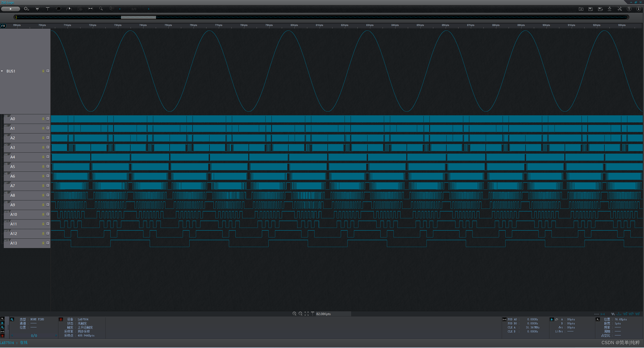Open the search magnifier in top toolbar
This screenshot has width=644, height=348.
[x=101, y=9]
